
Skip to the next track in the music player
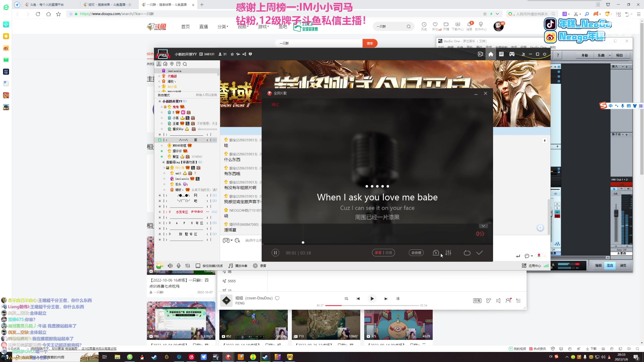pyautogui.click(x=386, y=299)
